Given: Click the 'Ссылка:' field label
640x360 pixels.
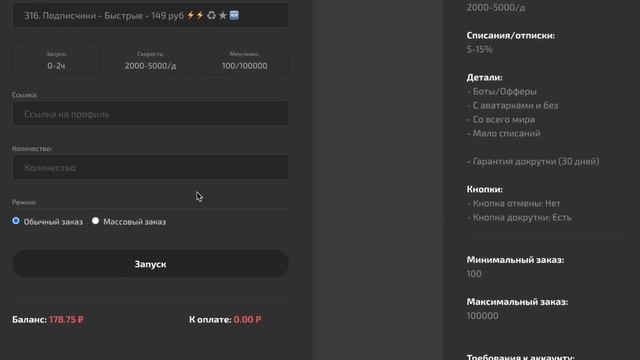Looking at the screenshot, I should tap(24, 95).
